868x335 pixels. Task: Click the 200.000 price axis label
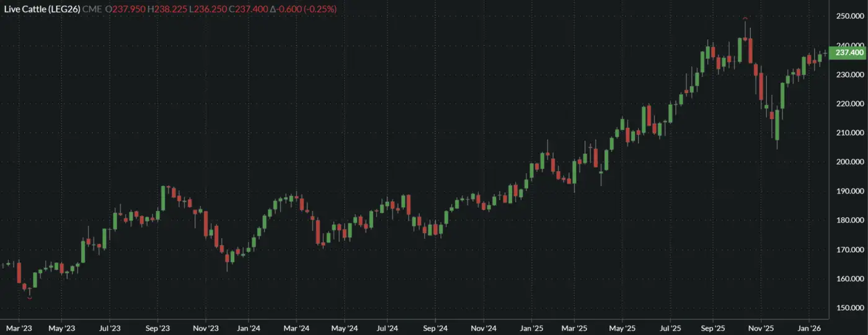[850, 162]
